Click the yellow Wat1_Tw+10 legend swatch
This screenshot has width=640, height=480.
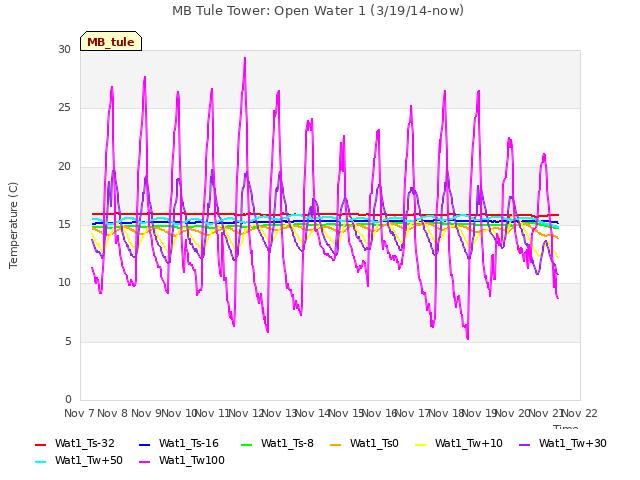pos(420,444)
